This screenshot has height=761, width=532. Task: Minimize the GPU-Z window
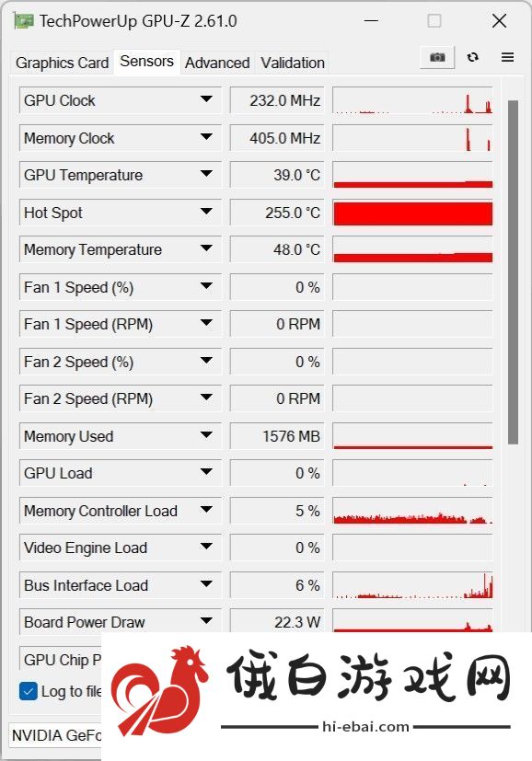[371, 21]
